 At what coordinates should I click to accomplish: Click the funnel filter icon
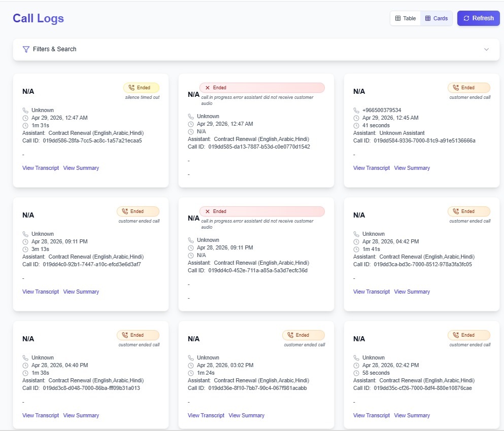[x=26, y=49]
